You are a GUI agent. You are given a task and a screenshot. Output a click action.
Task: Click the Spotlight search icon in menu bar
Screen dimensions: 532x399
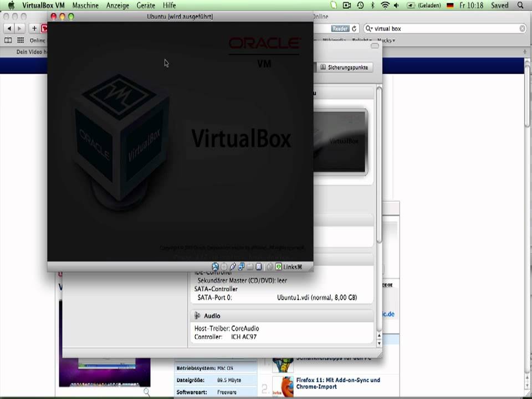[520, 6]
